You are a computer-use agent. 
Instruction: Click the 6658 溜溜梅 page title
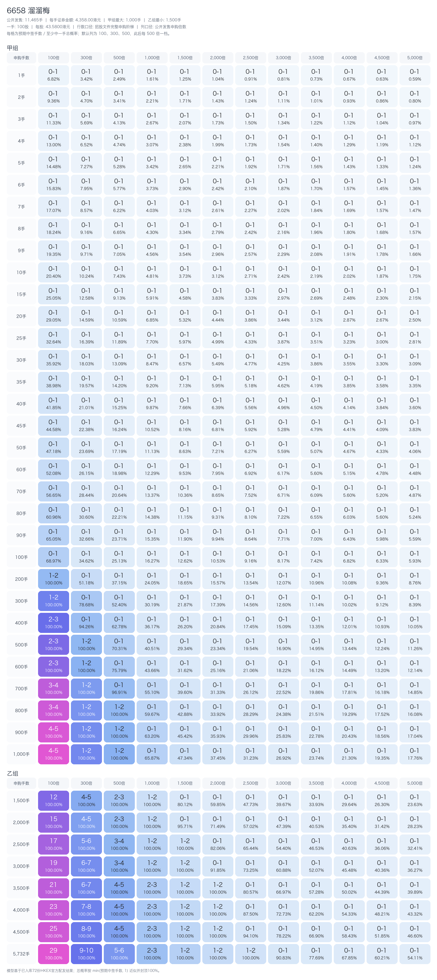coord(28,11)
